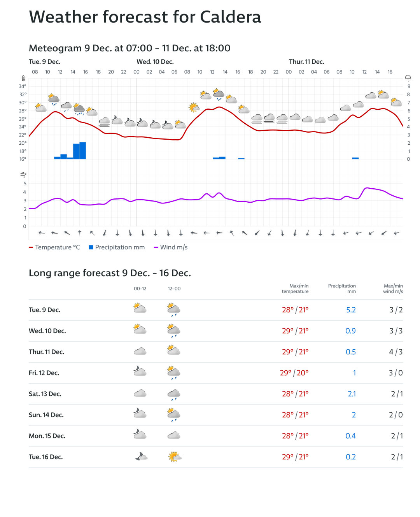
Task: Toggle the Precipitation mm legend item
Action: tap(117, 247)
